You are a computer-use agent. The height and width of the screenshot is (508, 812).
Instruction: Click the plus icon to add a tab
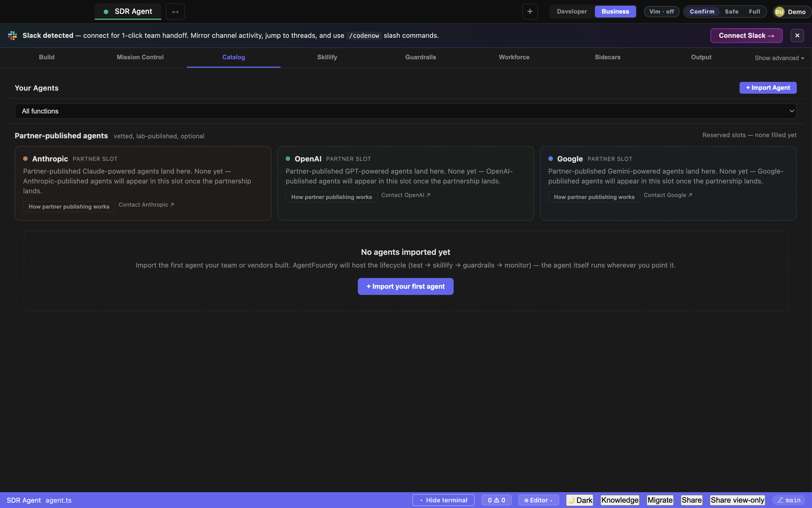[x=530, y=11]
